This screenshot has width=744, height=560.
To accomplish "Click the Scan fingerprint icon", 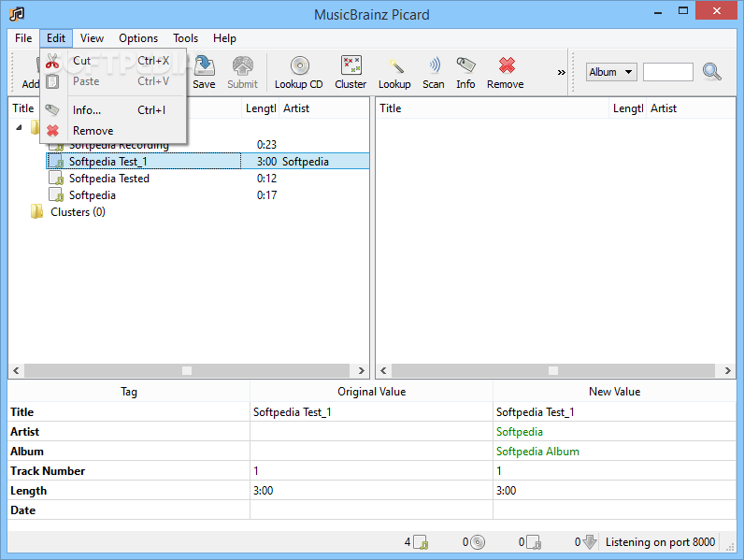I will tap(435, 65).
